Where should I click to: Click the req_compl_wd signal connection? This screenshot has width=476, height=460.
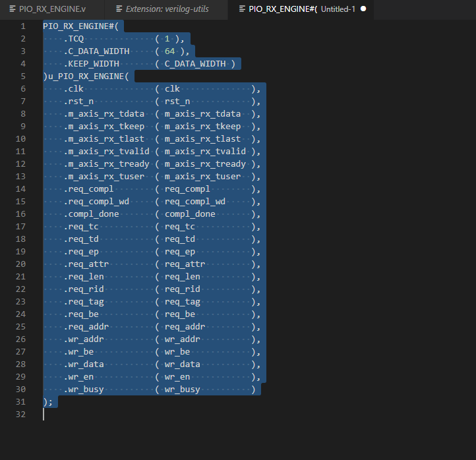(195, 202)
